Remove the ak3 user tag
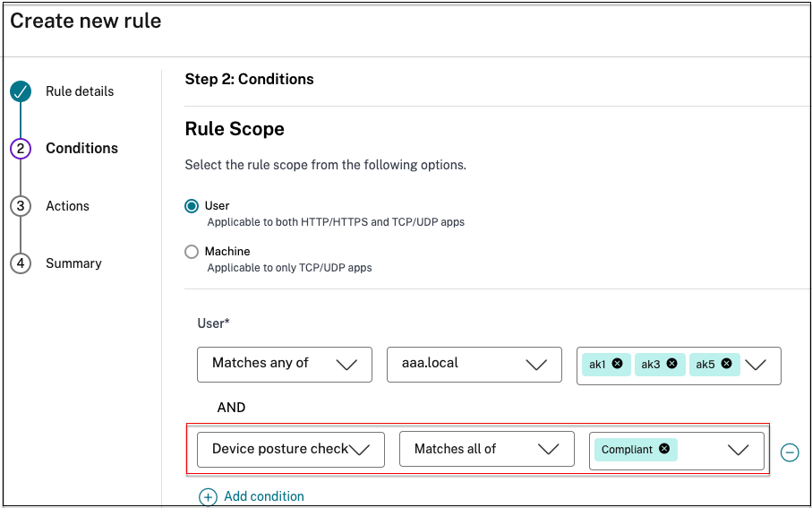Screen dimensions: 812x508 coord(671,364)
